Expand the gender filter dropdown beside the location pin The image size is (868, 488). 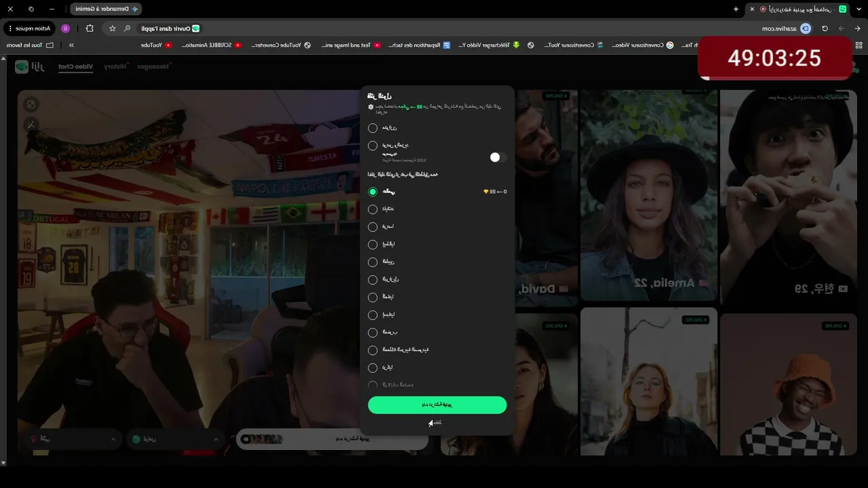tap(176, 439)
